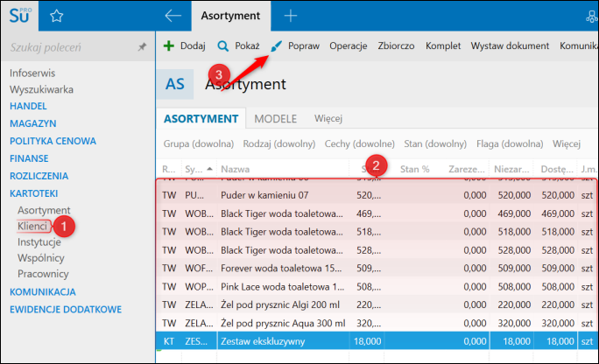
Task: Open a new tab with plus icon
Action: 291,16
